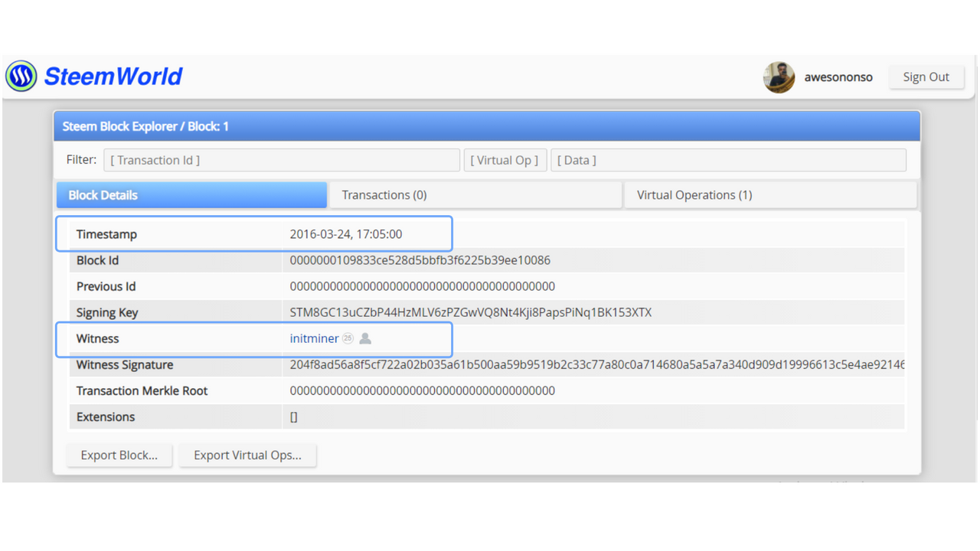Screen dimensions: 980x551
Task: Click the awesononso username
Action: point(838,77)
